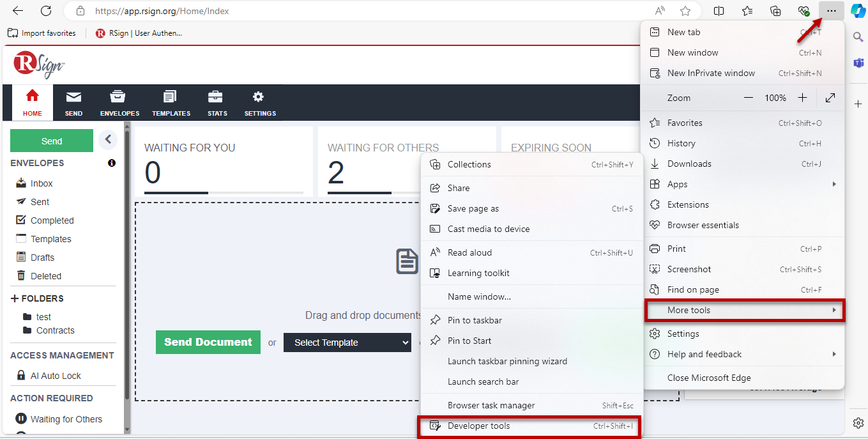Open History from the menu
This screenshot has height=439, width=868.
743,143
